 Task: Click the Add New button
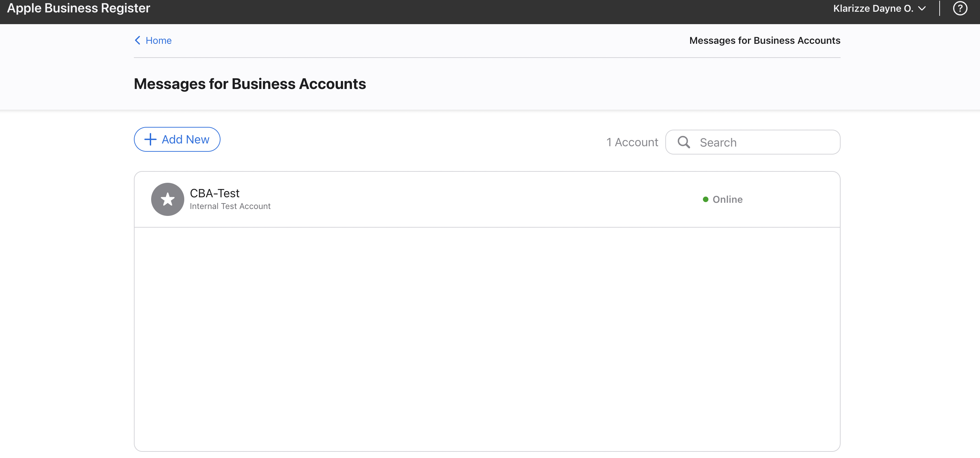click(x=177, y=139)
